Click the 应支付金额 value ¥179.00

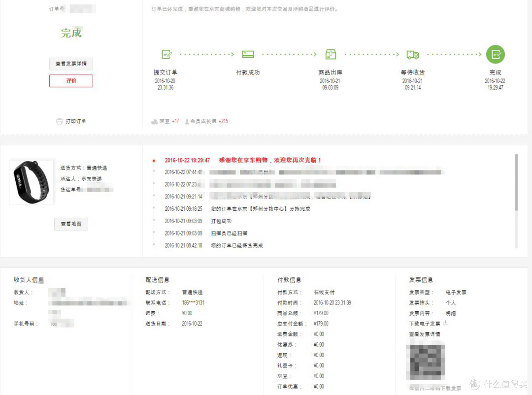(x=321, y=324)
